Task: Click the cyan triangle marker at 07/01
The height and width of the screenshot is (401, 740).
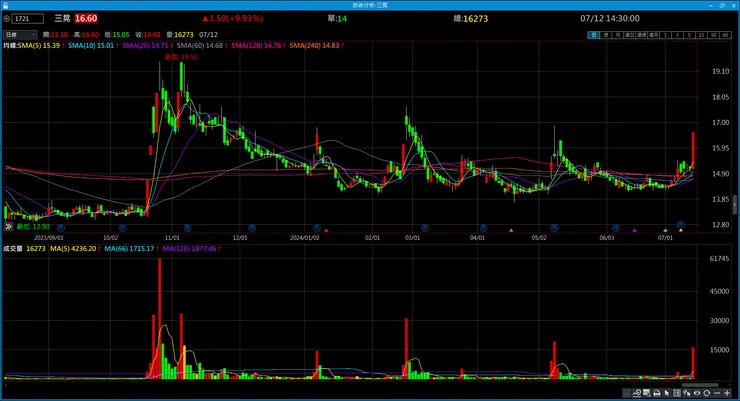Action: 665,230
